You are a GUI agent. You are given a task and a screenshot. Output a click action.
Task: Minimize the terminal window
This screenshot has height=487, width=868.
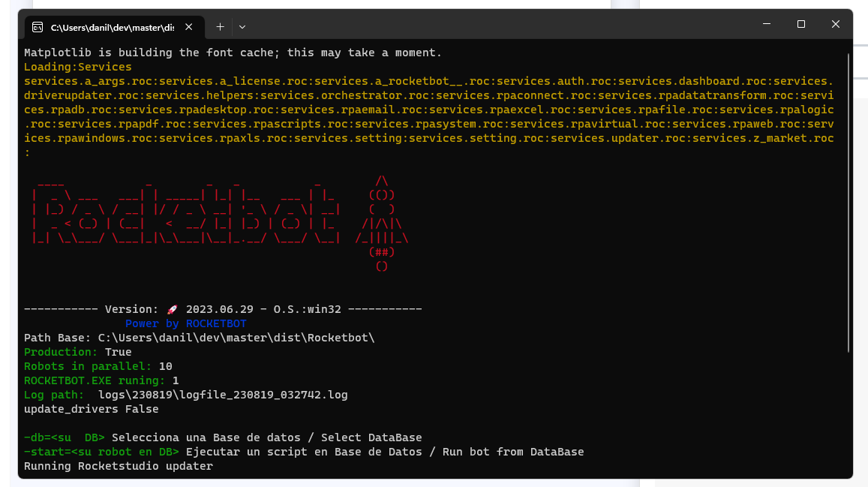pos(767,24)
